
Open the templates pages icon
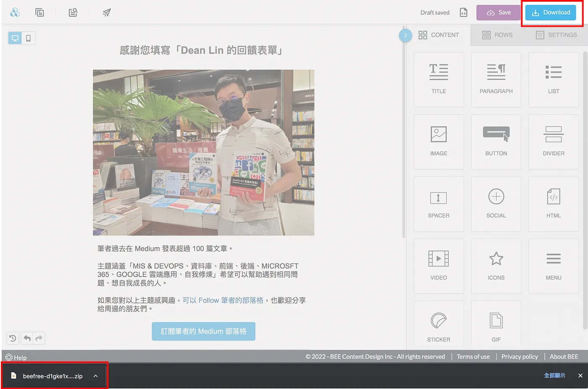(x=39, y=13)
